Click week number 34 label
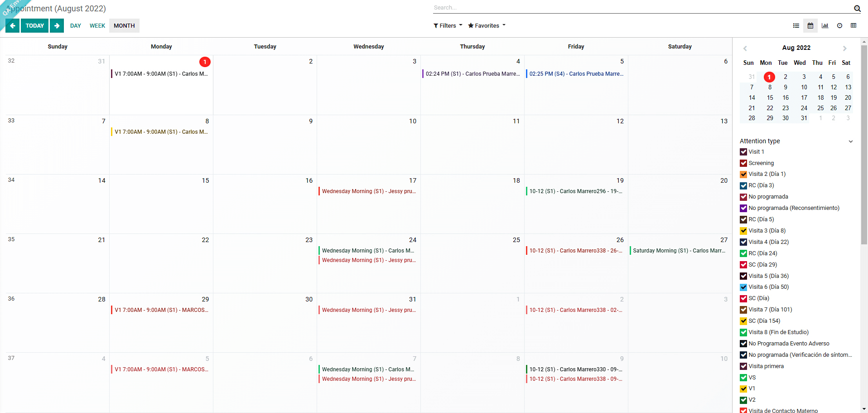This screenshot has width=868, height=413. [11, 180]
